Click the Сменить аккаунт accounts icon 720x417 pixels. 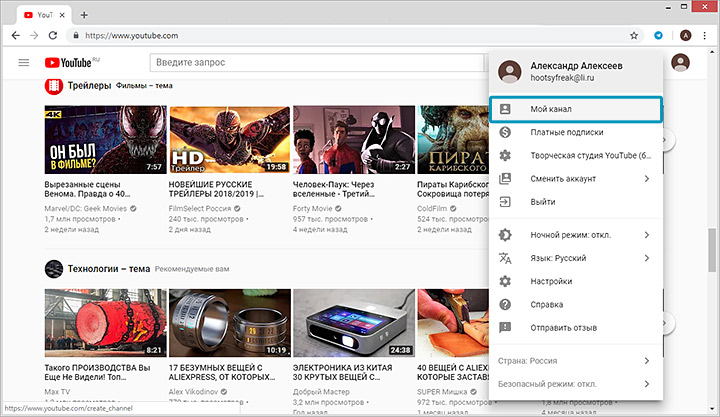(505, 179)
